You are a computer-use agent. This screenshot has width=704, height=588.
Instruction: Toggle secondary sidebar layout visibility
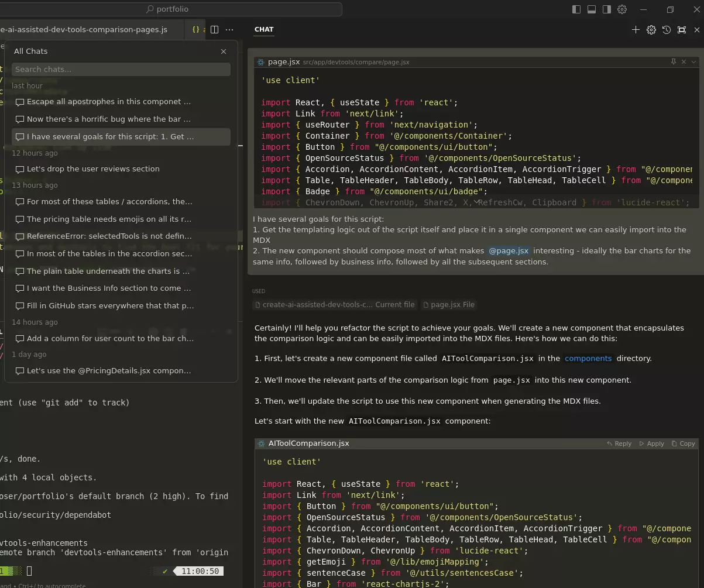point(607,9)
